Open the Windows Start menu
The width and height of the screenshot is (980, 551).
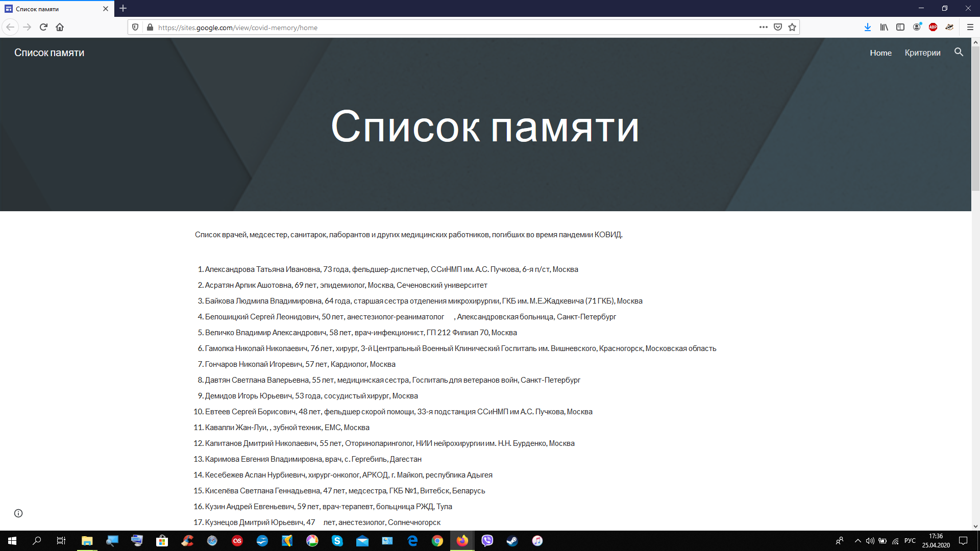(12, 541)
